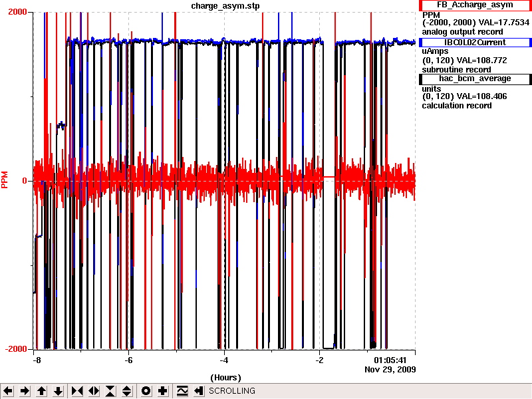This screenshot has height=399, width=532.
Task: Click the Nov 29, 2009 date label
Action: click(x=390, y=369)
